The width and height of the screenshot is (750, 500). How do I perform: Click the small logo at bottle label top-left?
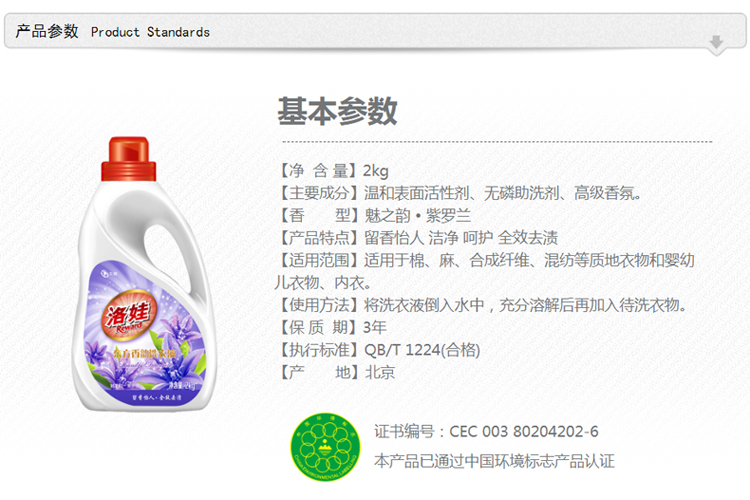tap(108, 274)
